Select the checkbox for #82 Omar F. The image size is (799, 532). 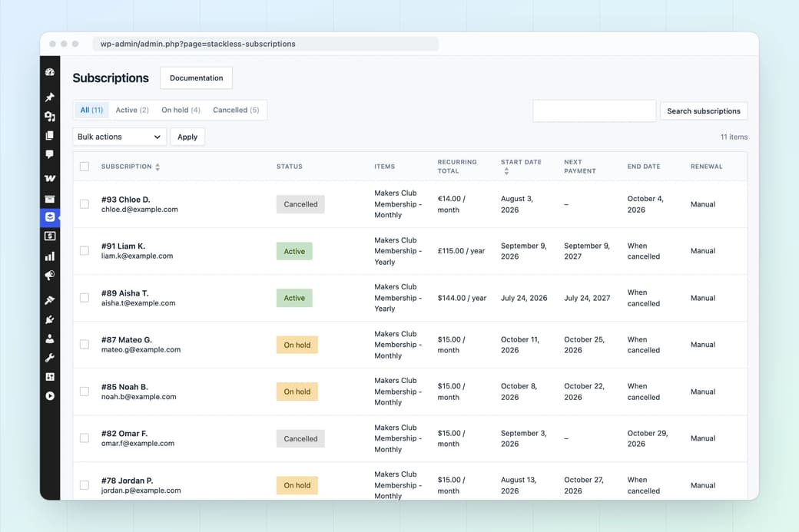(85, 438)
